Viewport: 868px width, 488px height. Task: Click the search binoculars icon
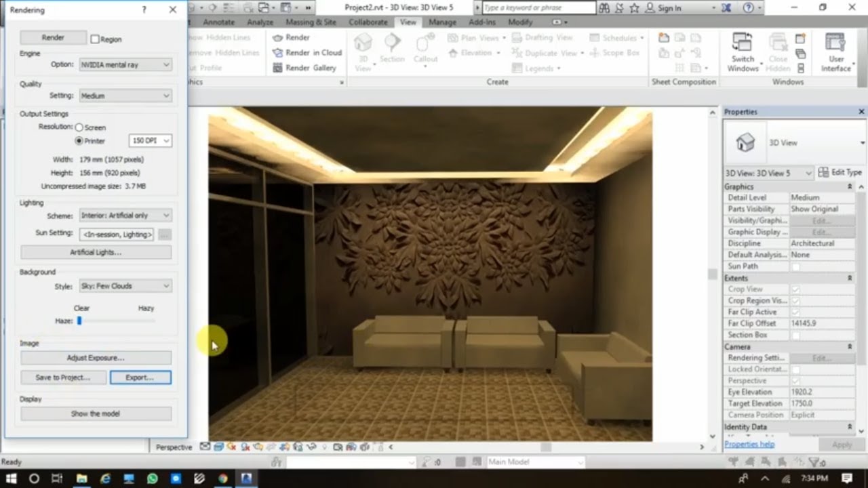[606, 7]
